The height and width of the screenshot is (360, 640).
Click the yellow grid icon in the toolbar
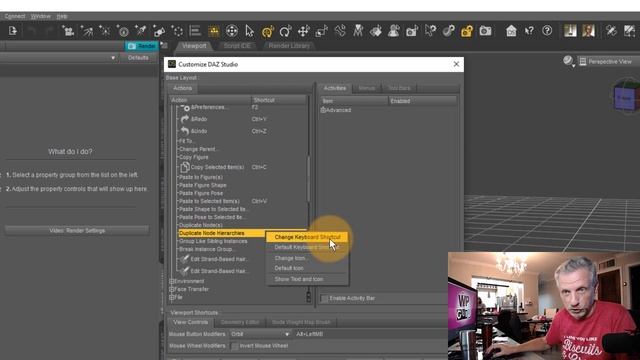tap(213, 31)
